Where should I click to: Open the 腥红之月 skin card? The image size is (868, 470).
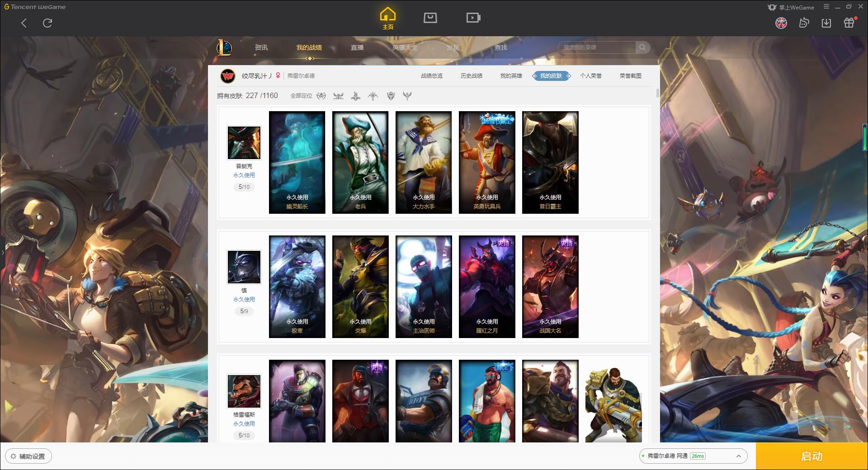487,287
